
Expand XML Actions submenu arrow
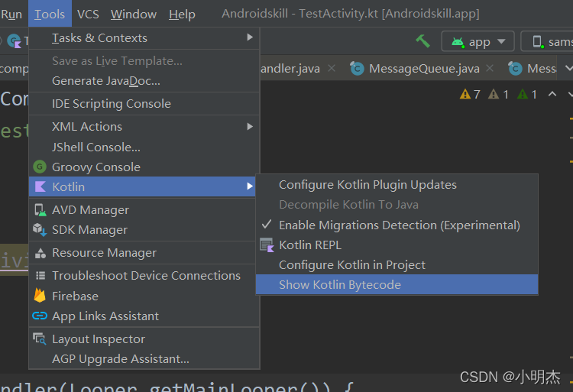click(250, 126)
